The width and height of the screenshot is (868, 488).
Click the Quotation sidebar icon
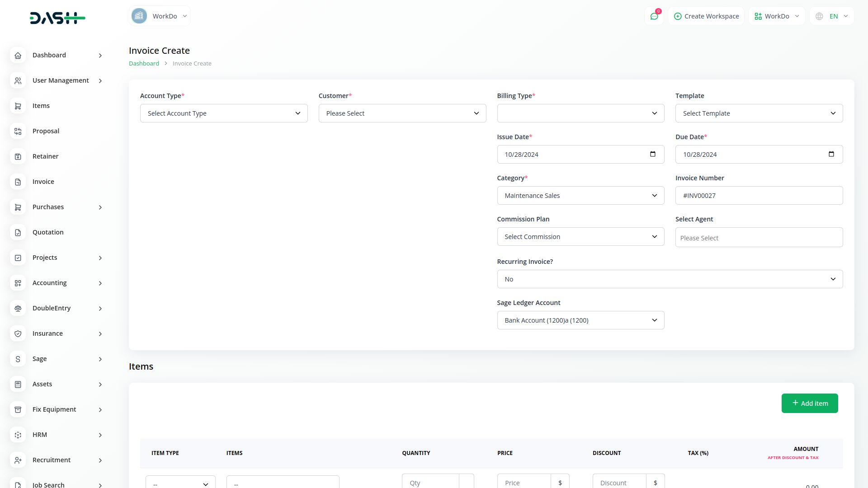[x=18, y=232]
